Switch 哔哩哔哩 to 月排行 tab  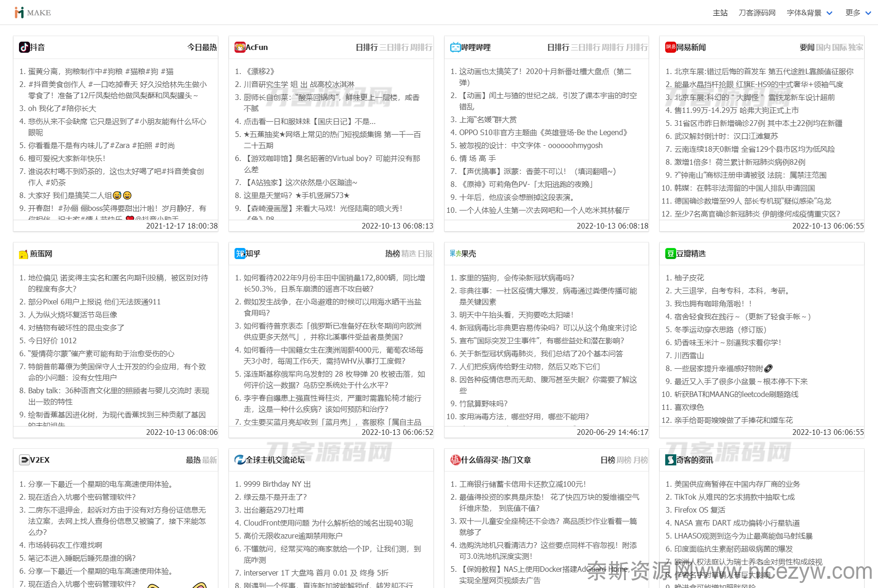tap(637, 47)
